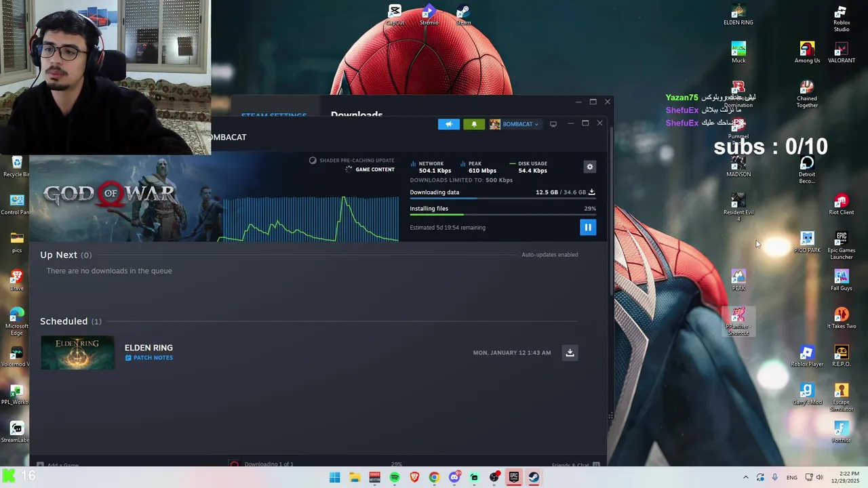Screen dimensions: 868x488
Task: Start Elden Ring scheduled download now
Action: click(x=570, y=352)
